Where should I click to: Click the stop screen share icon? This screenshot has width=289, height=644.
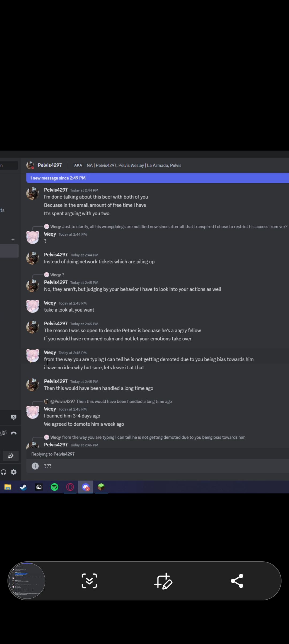coord(14,417)
